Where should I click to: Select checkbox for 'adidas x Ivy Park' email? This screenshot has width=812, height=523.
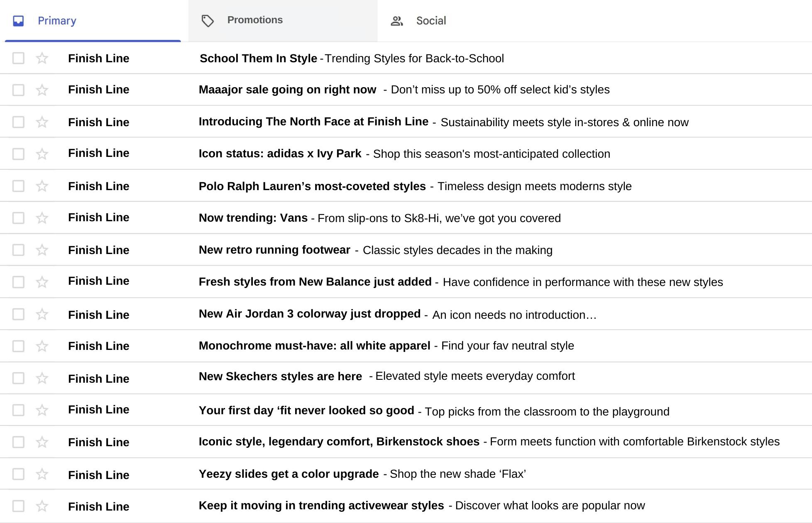pyautogui.click(x=18, y=154)
